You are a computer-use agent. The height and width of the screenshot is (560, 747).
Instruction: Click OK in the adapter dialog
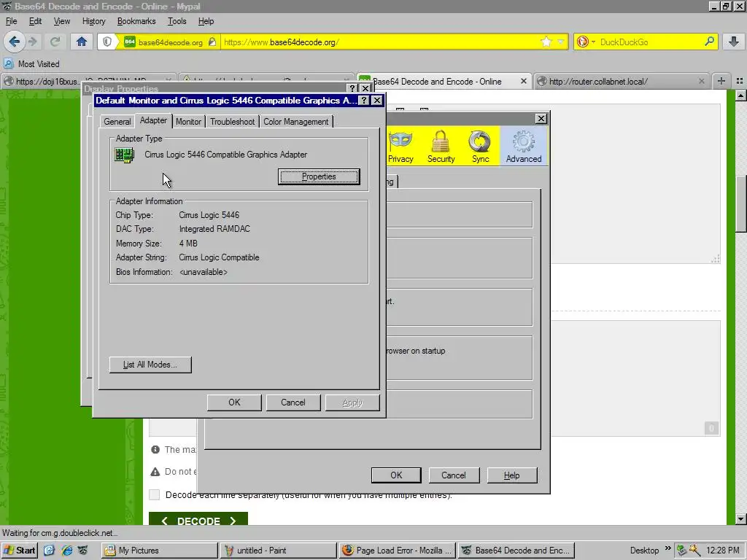(x=234, y=402)
